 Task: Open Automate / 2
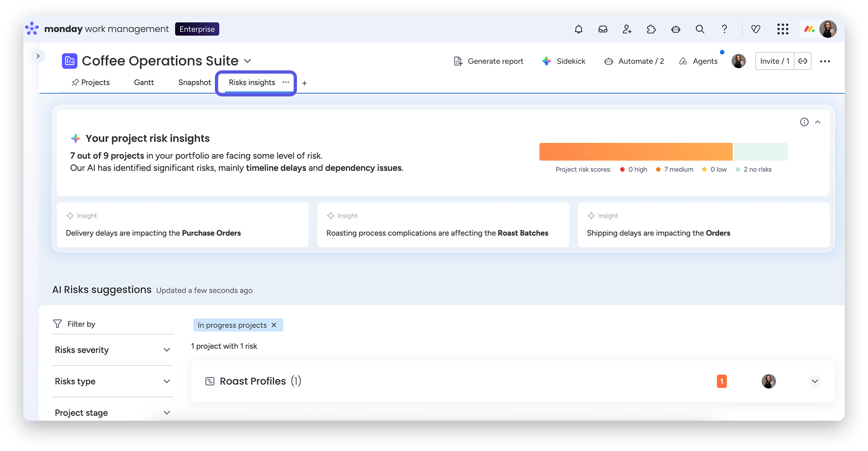coord(634,61)
